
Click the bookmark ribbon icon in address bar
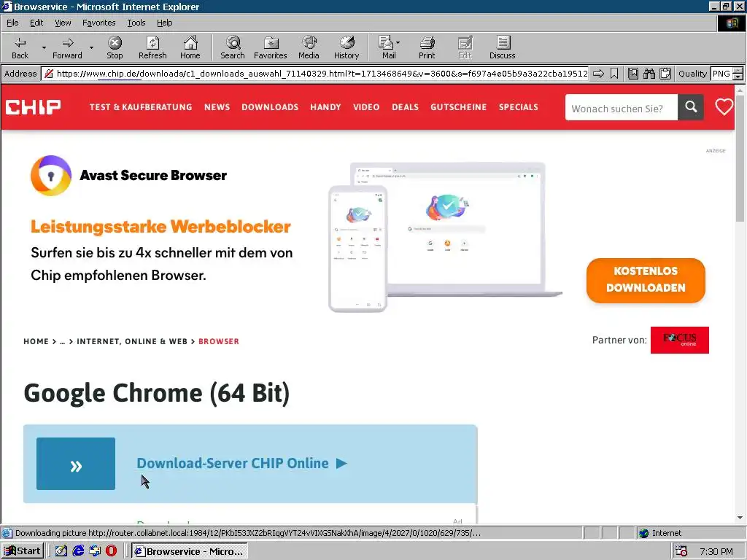[x=614, y=74]
